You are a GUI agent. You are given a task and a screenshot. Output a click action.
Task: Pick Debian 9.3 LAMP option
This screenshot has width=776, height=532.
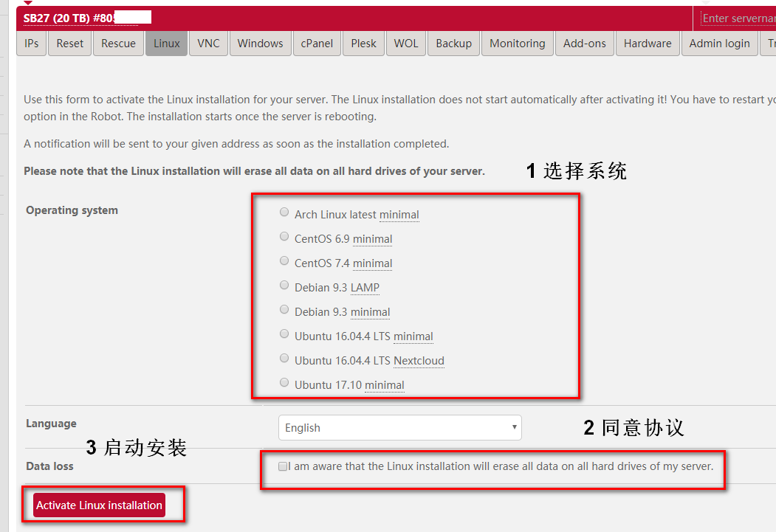click(x=284, y=286)
